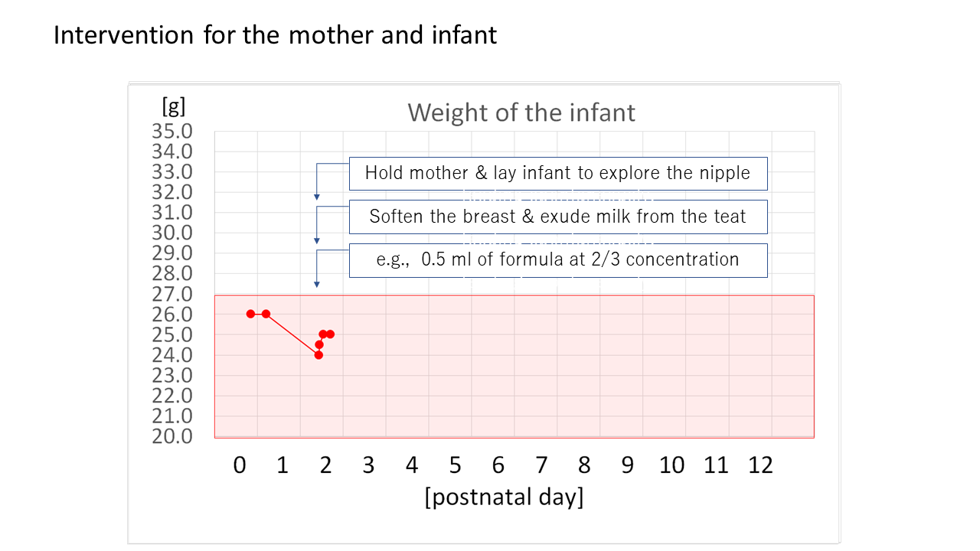The width and height of the screenshot is (980, 551).
Task: Click the last red data point at 25 g
Action: click(x=330, y=334)
